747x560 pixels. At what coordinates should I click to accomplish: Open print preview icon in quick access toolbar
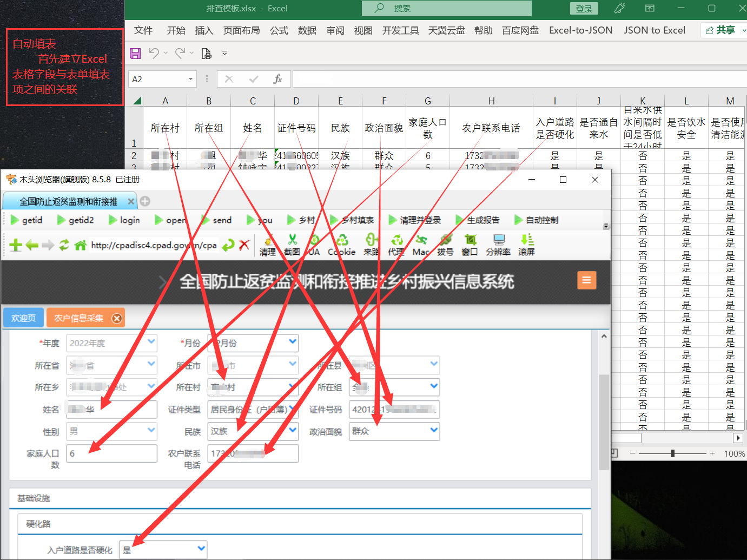pyautogui.click(x=206, y=53)
